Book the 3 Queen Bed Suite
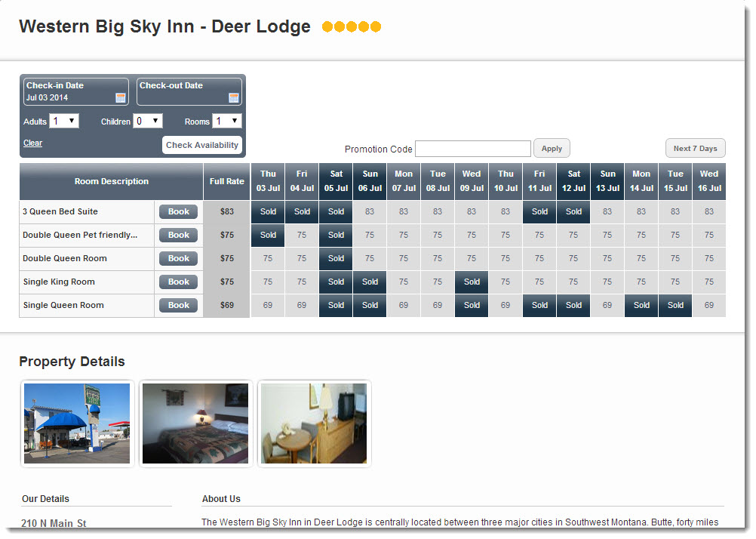Screen dimensions: 756x539 [x=178, y=211]
